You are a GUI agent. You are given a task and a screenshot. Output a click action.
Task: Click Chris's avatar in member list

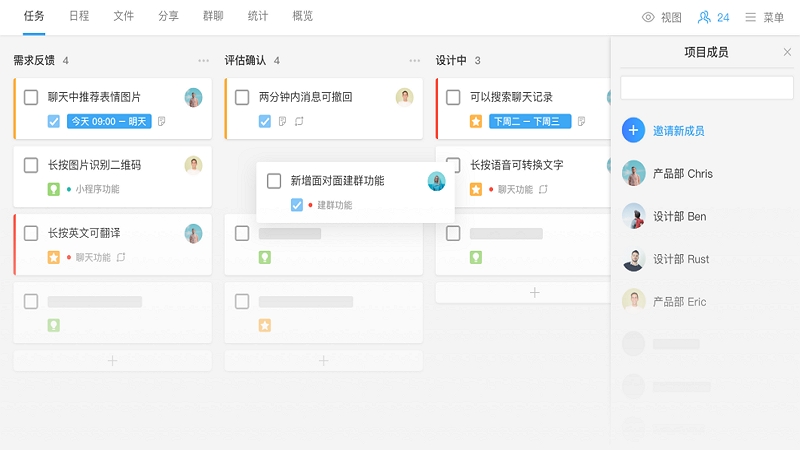[633, 173]
